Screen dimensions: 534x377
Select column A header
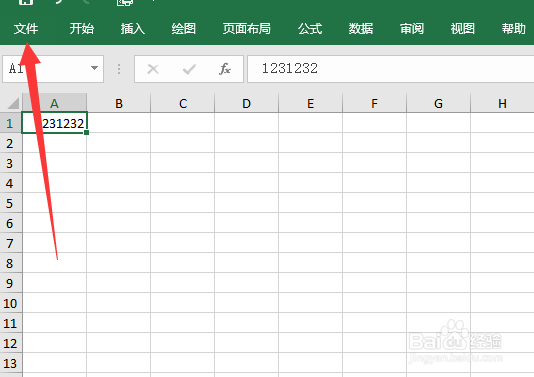[x=54, y=103]
